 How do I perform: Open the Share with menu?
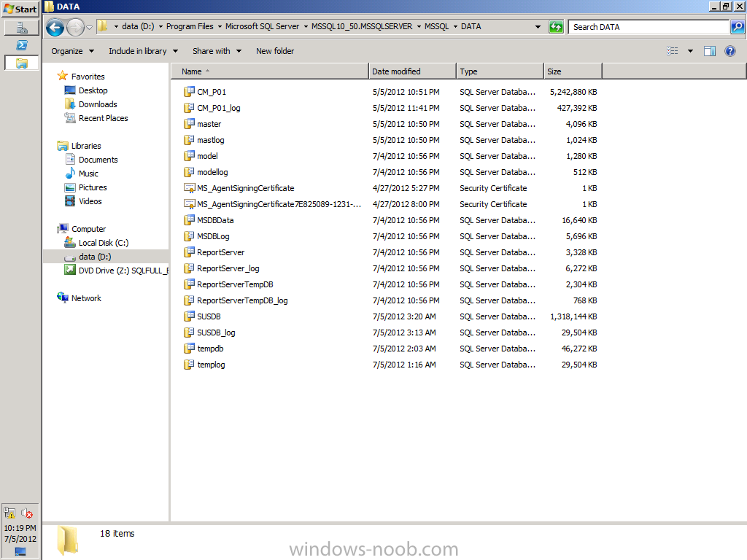coord(217,51)
